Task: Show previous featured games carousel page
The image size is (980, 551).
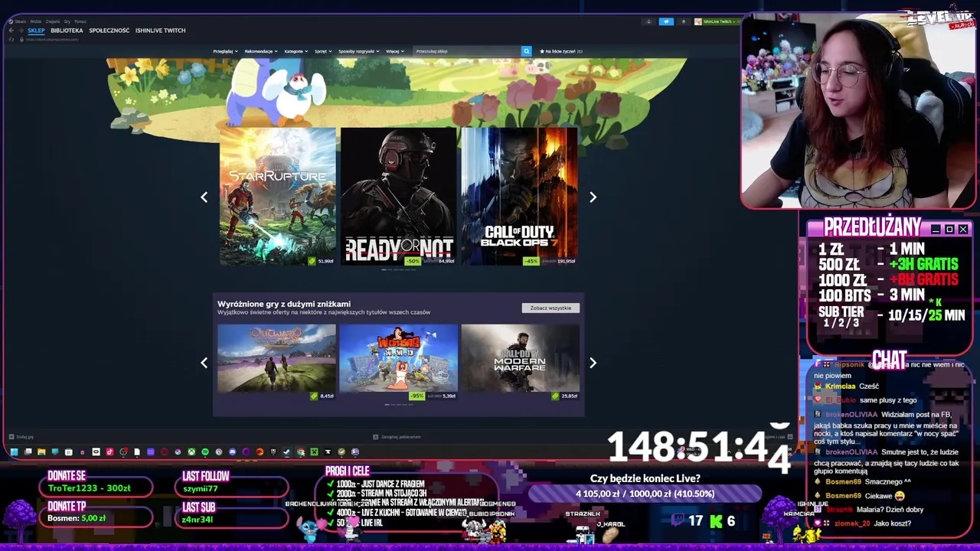Action: coord(204,197)
